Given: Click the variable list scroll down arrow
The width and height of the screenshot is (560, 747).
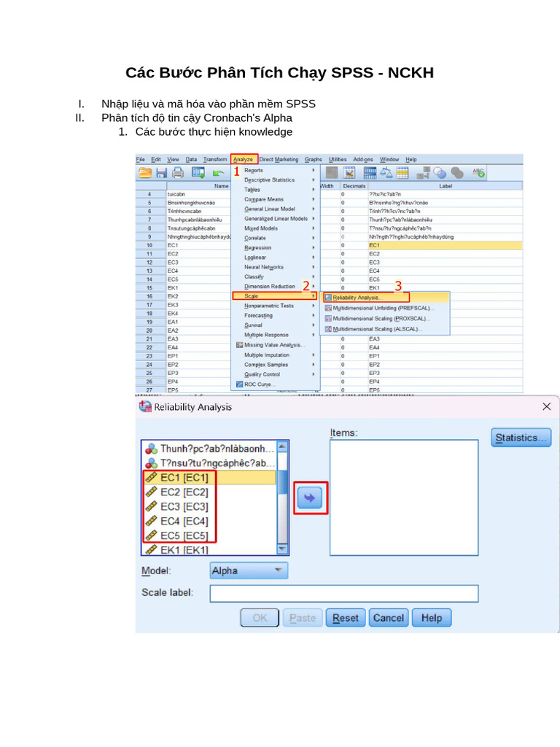Looking at the screenshot, I should 282,549.
